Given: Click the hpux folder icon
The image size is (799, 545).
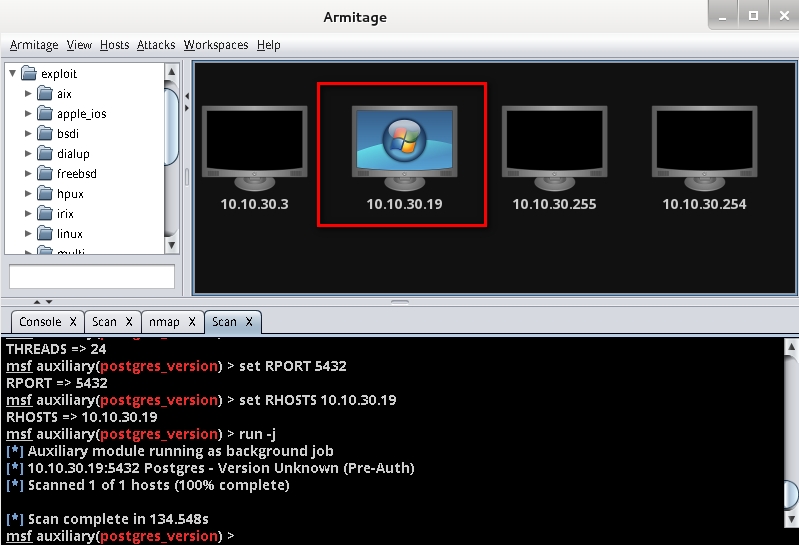Looking at the screenshot, I should [x=45, y=194].
